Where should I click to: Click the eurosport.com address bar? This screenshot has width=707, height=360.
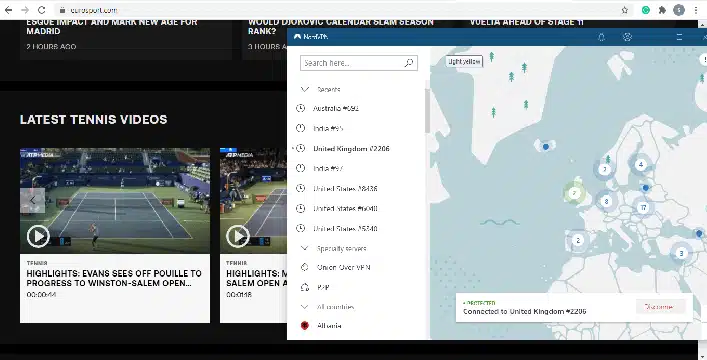[343, 10]
